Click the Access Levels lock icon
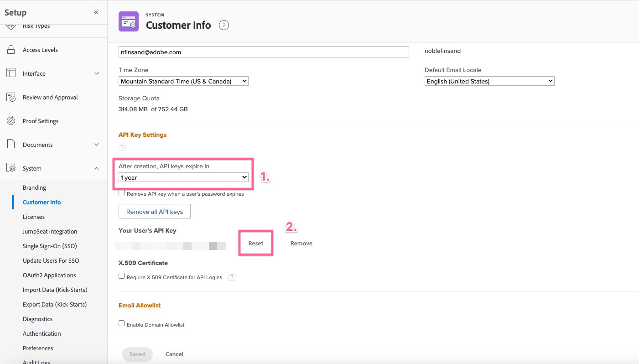639x364 pixels. point(11,50)
